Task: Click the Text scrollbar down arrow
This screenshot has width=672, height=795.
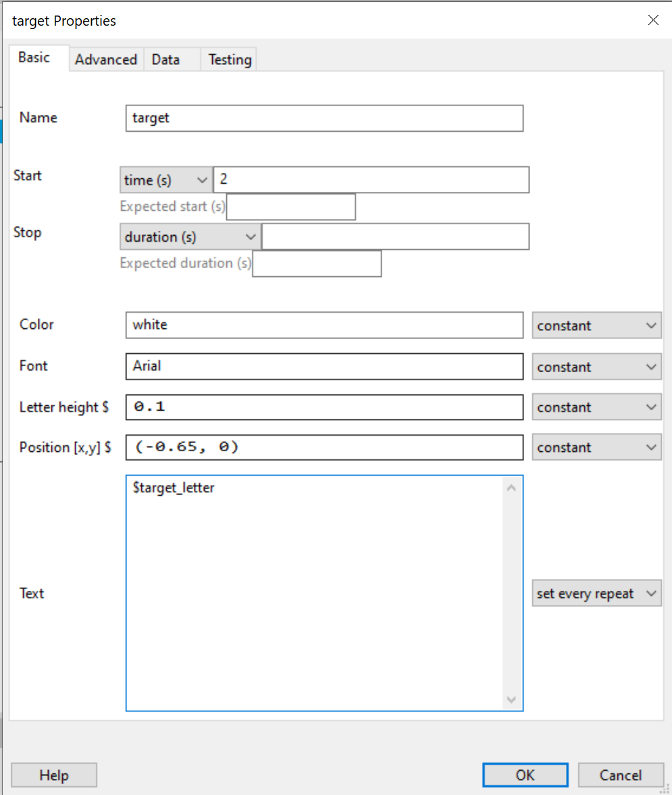Action: tap(511, 700)
